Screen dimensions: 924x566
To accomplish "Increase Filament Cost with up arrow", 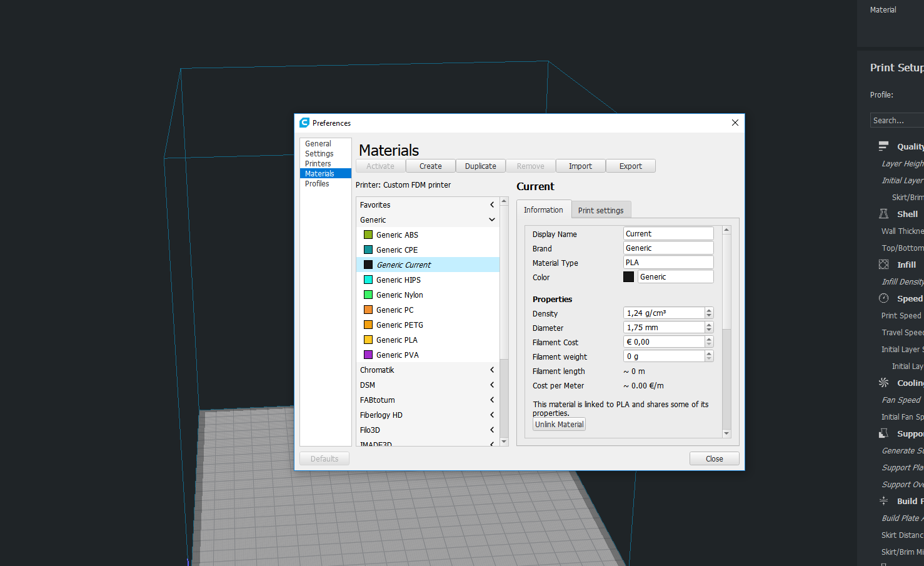I will tap(709, 339).
